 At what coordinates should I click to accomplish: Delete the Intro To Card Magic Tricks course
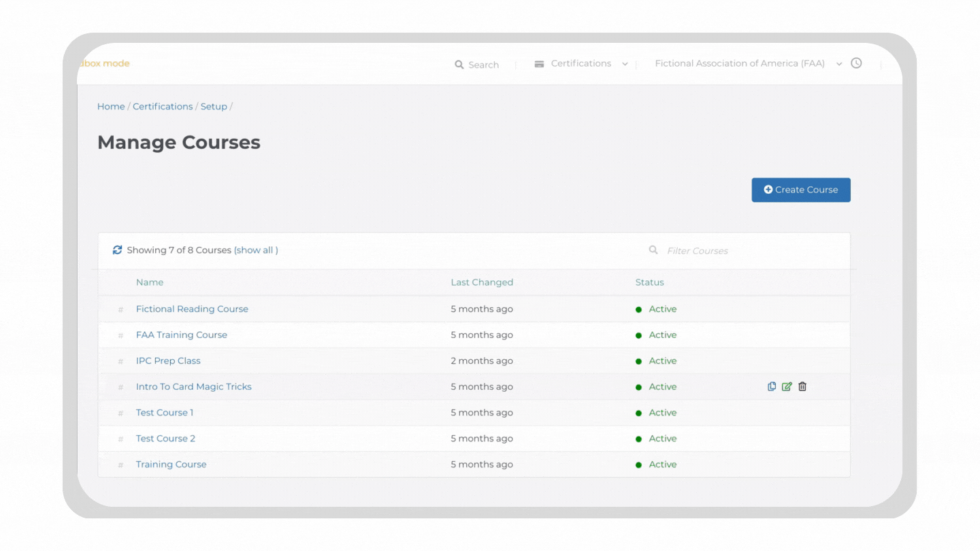[x=802, y=386]
